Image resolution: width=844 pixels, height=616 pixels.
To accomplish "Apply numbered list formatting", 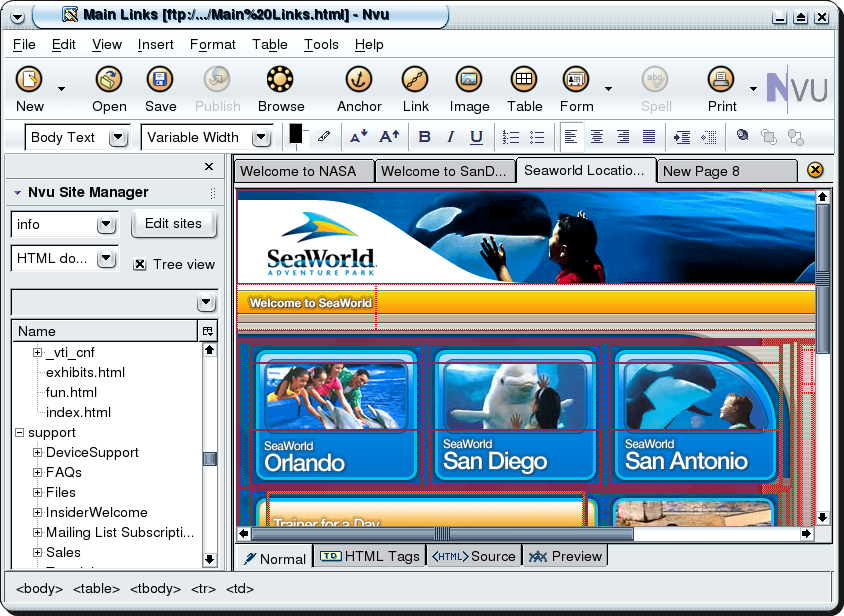I will [x=511, y=137].
